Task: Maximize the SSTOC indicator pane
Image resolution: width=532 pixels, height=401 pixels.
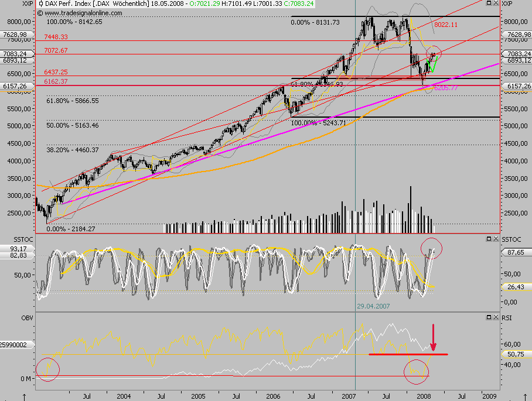Action: [x=489, y=239]
